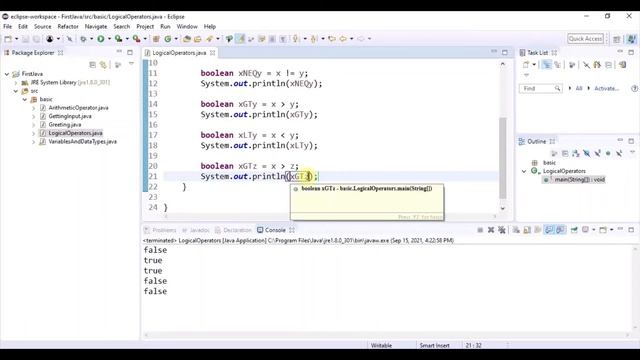Click Remove Launch icon in Console

[x=491, y=230]
